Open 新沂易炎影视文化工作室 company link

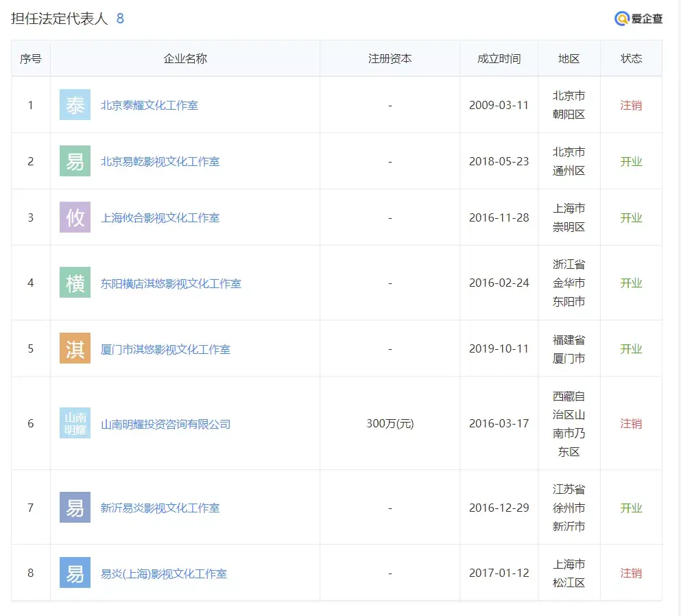pyautogui.click(x=160, y=508)
